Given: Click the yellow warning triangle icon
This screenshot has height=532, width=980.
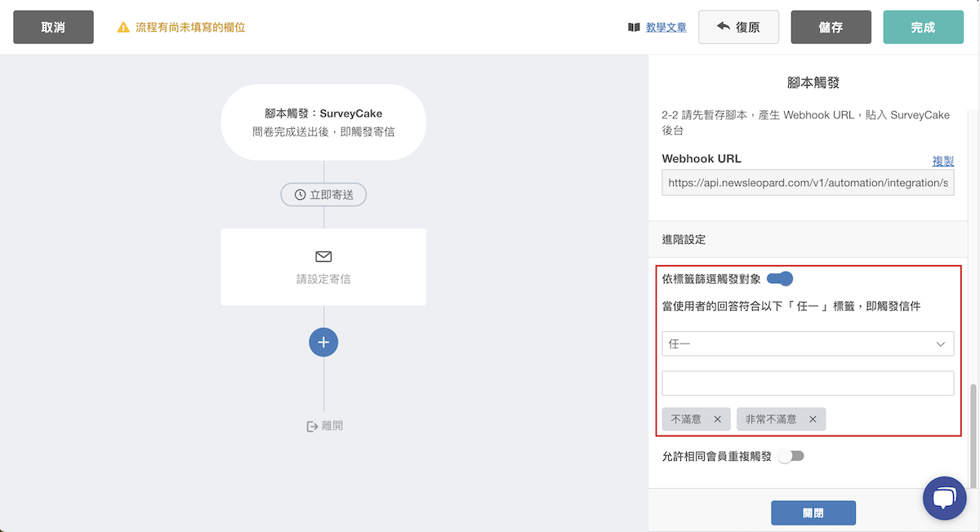Looking at the screenshot, I should pos(123,27).
